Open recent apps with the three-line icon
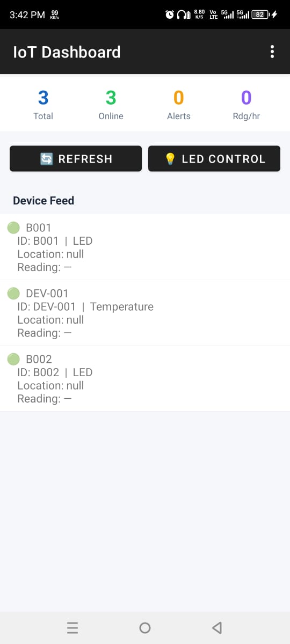The height and width of the screenshot is (644, 290). pyautogui.click(x=73, y=627)
